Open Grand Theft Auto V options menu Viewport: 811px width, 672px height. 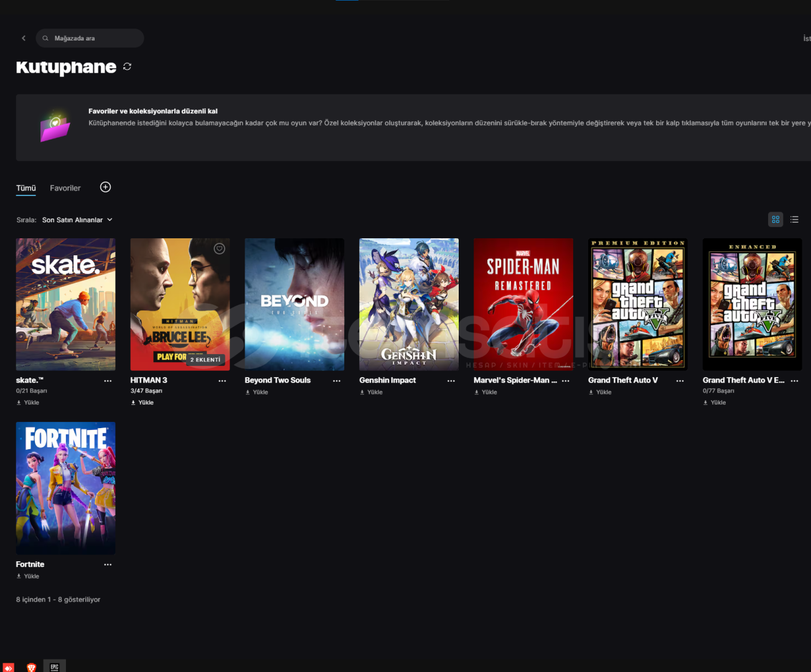pos(680,381)
